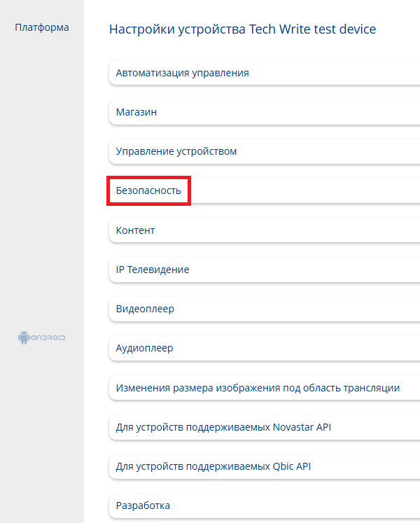Expand Управление устройством section
Image resolution: width=420 pixels, height=523 pixels.
click(176, 151)
